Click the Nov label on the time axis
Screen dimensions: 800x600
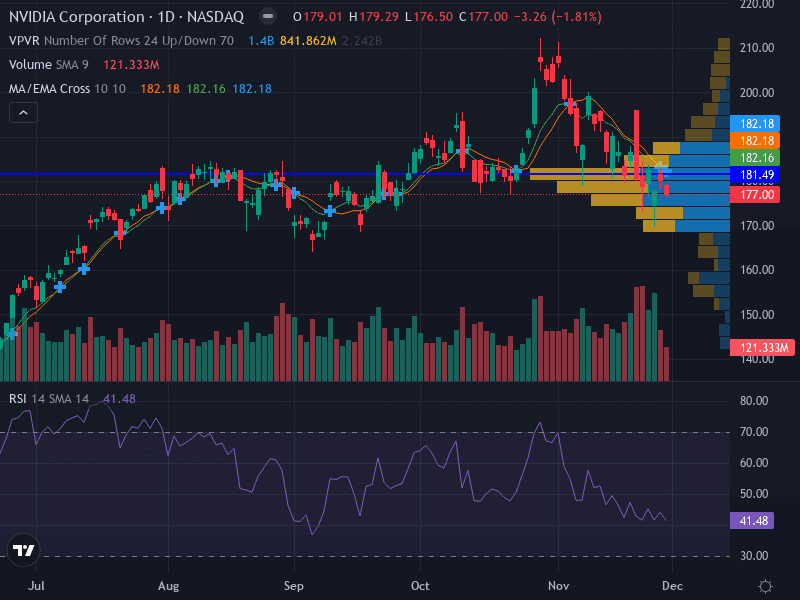(559, 586)
